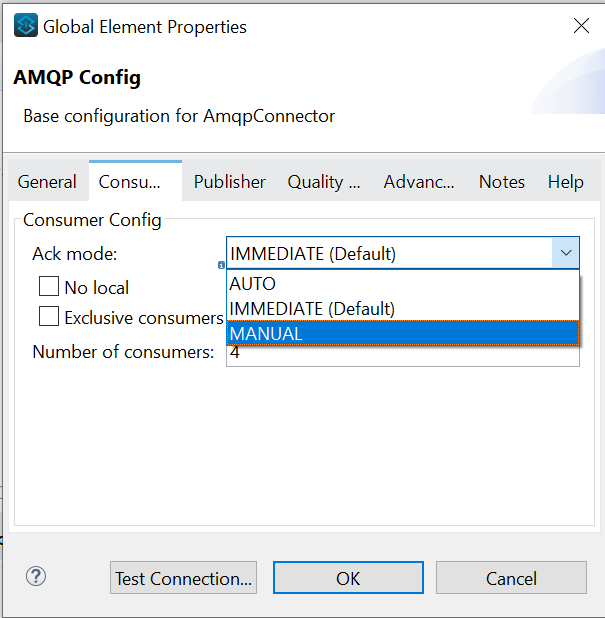The height and width of the screenshot is (618, 605).
Task: Click the Cancel button
Action: 511,578
